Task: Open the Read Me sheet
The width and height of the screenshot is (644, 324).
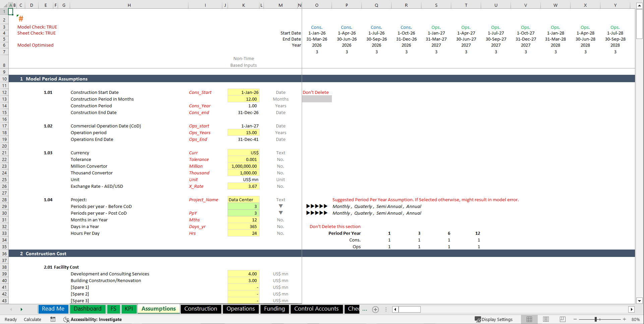Action: pyautogui.click(x=53, y=309)
